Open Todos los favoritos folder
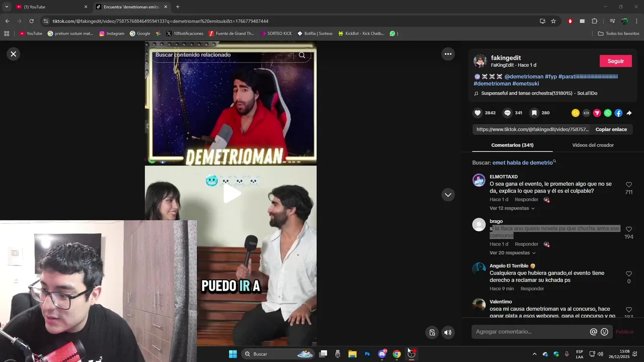Screen dimensions: 644x362 [x=618, y=34]
